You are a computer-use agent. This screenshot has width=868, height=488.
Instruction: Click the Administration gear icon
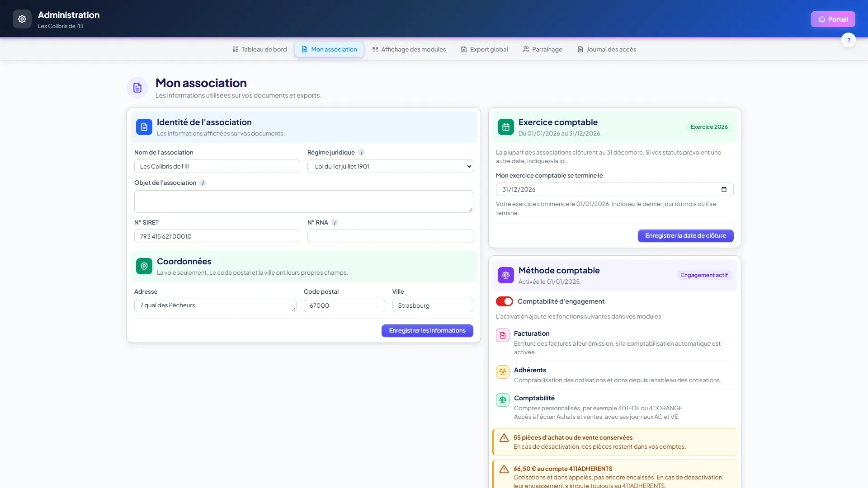click(x=22, y=19)
